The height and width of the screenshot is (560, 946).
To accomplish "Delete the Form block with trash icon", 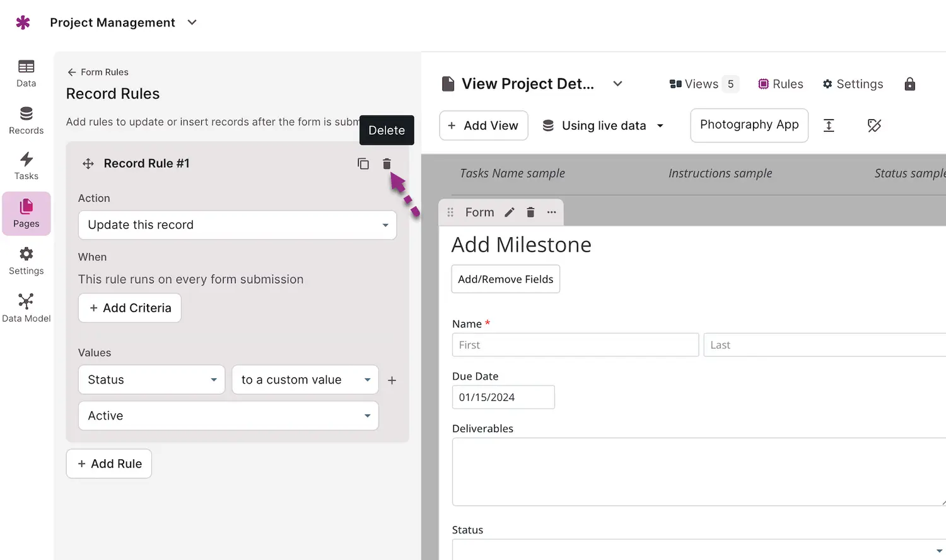I will (530, 213).
